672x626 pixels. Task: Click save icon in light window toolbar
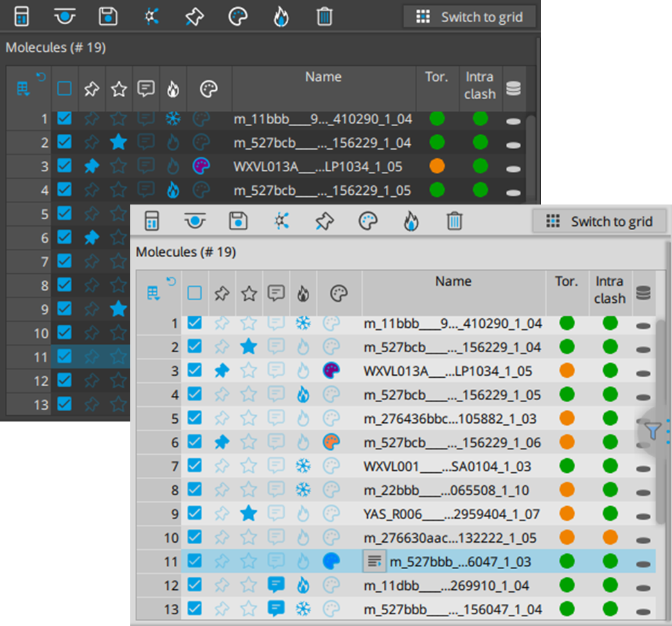(238, 221)
